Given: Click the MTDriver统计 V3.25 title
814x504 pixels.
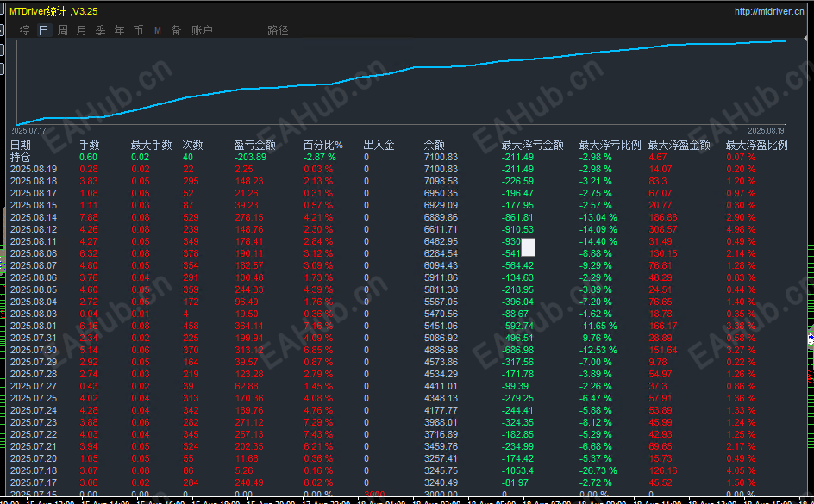Looking at the screenshot, I should [53, 11].
